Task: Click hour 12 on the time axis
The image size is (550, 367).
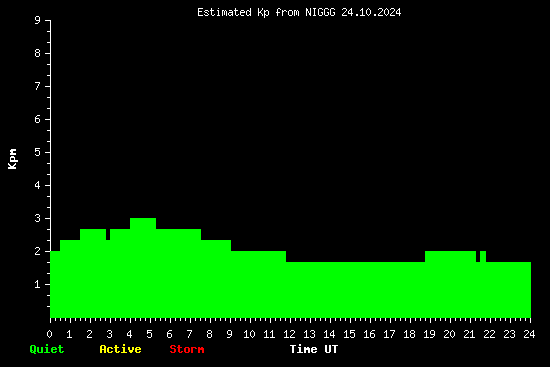Action: (x=289, y=334)
